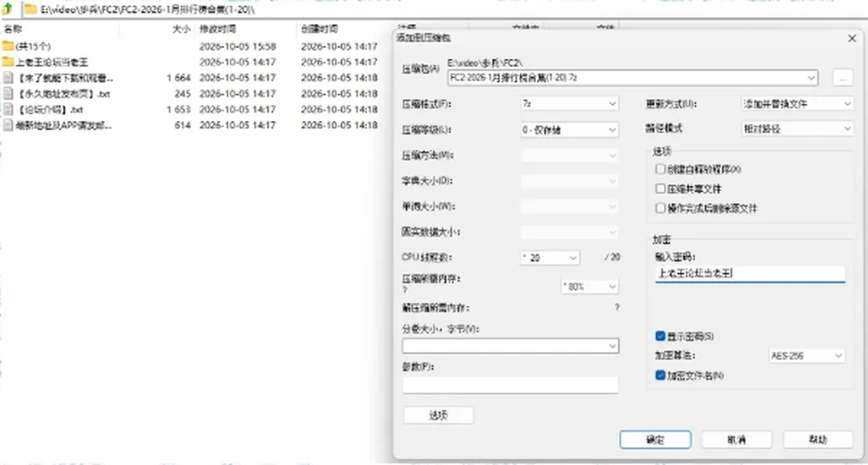
Task: Click modified time 2026-10-05 15:58
Action: [238, 46]
